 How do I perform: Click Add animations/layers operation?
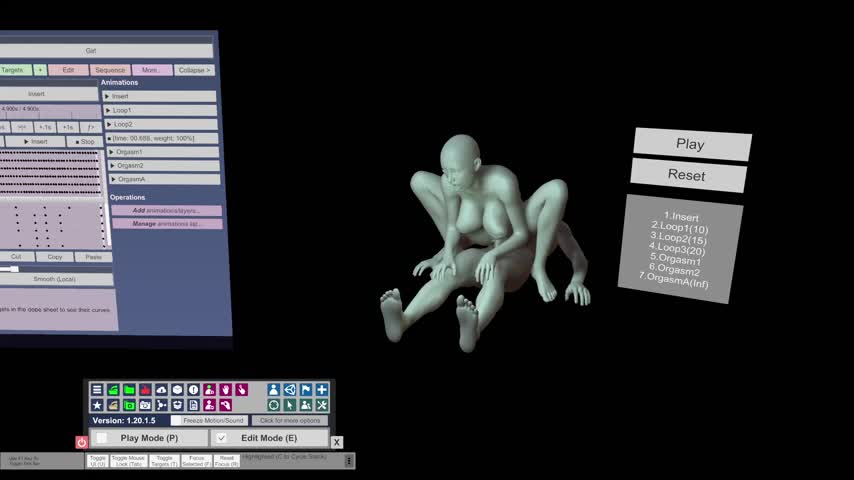[167, 210]
